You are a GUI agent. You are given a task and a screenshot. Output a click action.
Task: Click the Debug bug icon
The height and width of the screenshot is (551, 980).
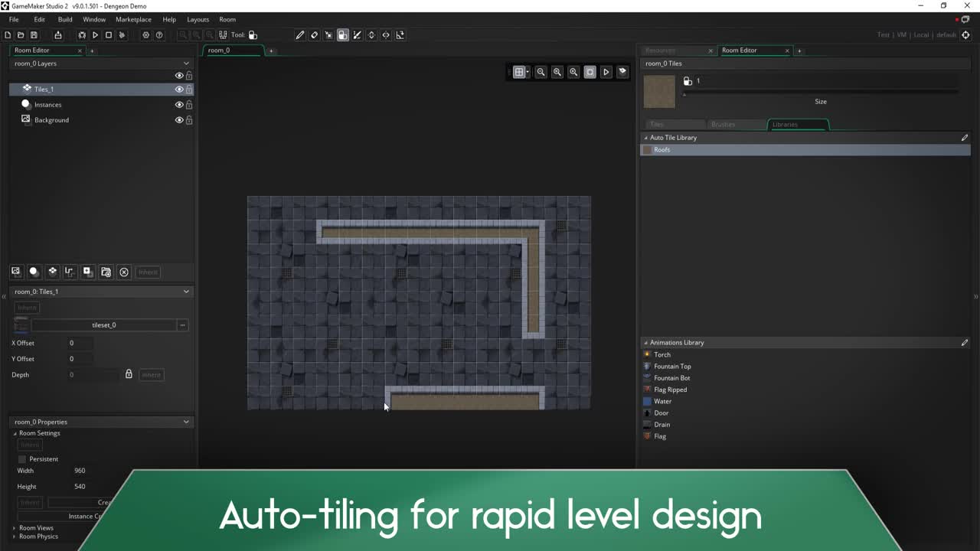tap(82, 35)
